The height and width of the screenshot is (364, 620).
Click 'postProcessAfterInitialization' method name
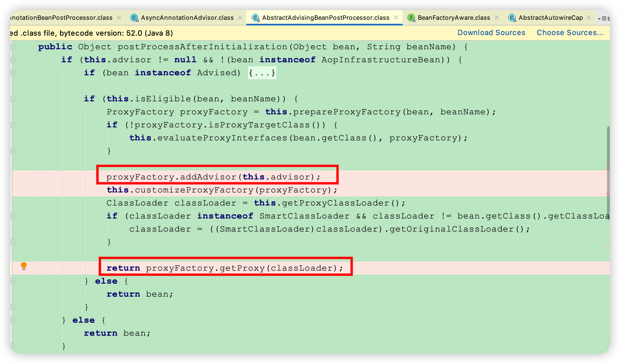click(202, 47)
